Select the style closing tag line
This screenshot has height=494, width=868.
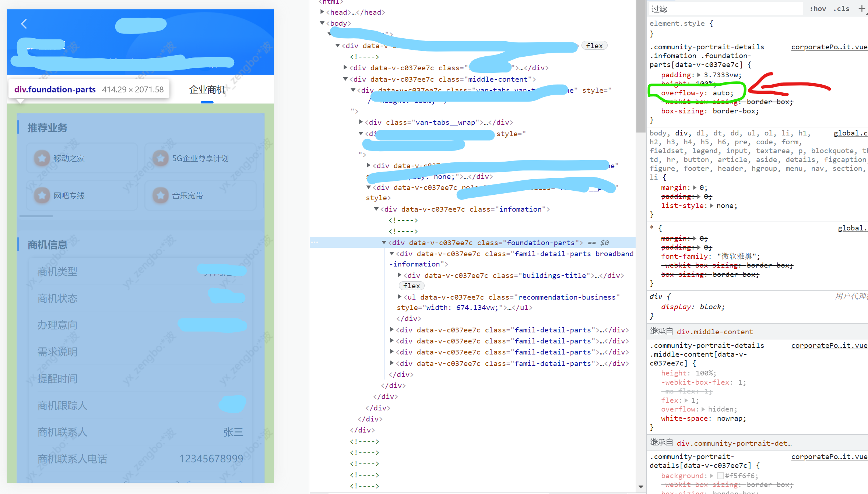(378, 198)
